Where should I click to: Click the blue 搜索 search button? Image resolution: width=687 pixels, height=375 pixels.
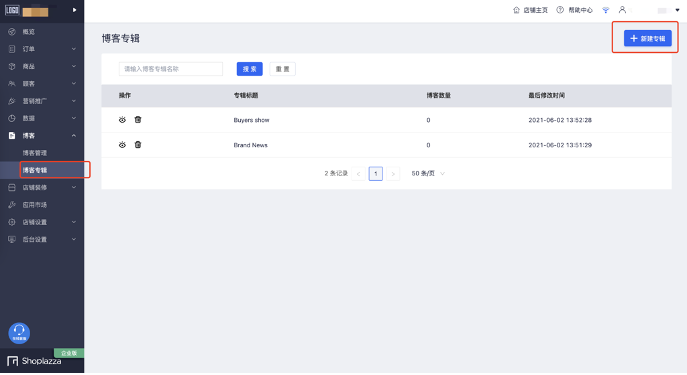coord(250,69)
